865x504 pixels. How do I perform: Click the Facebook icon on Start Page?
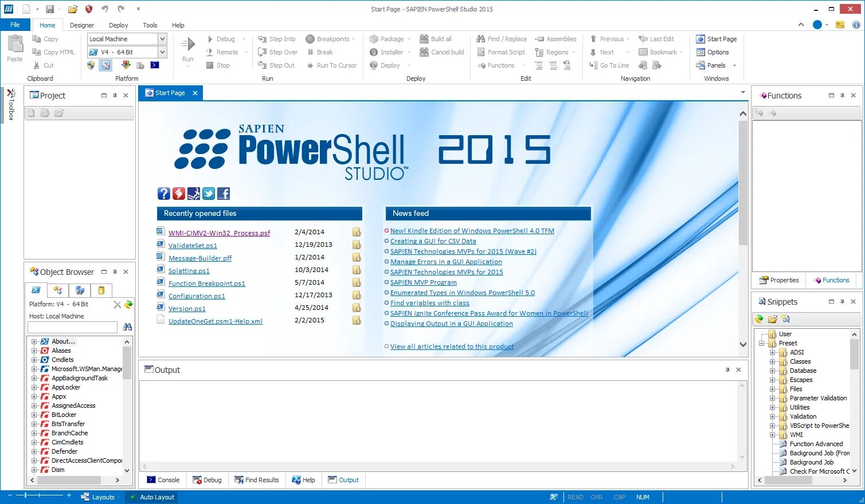(x=224, y=194)
